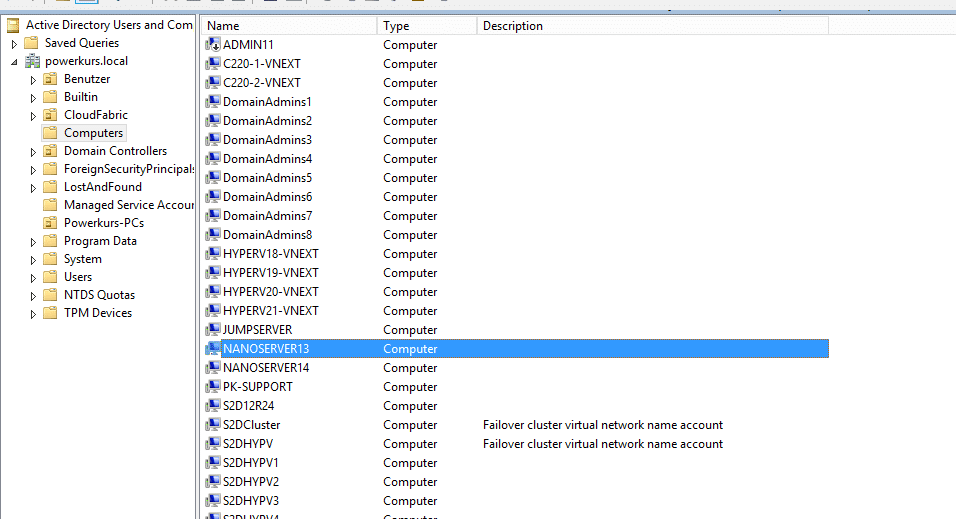Click the NANOSERVER14 computer icon

212,367
